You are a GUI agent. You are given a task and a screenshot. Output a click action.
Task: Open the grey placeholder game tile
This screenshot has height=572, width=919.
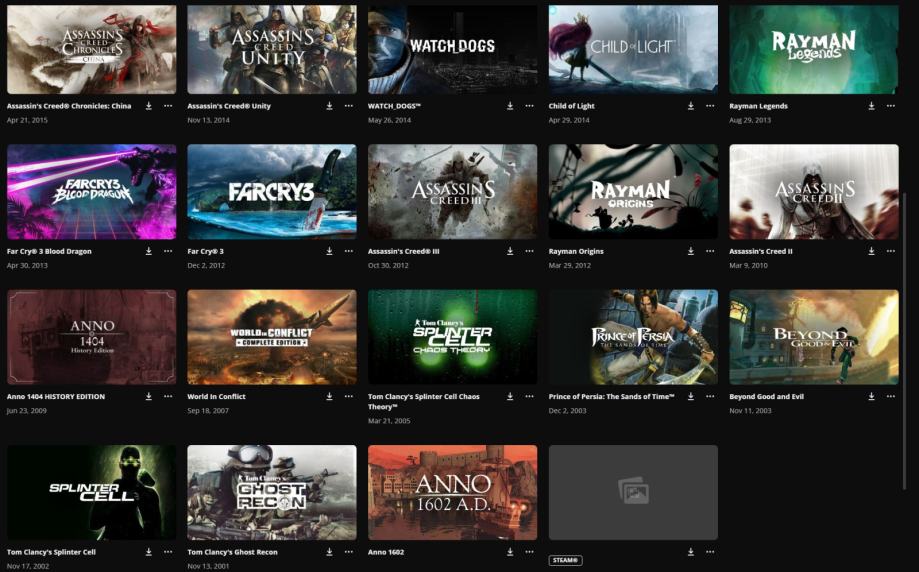point(633,492)
